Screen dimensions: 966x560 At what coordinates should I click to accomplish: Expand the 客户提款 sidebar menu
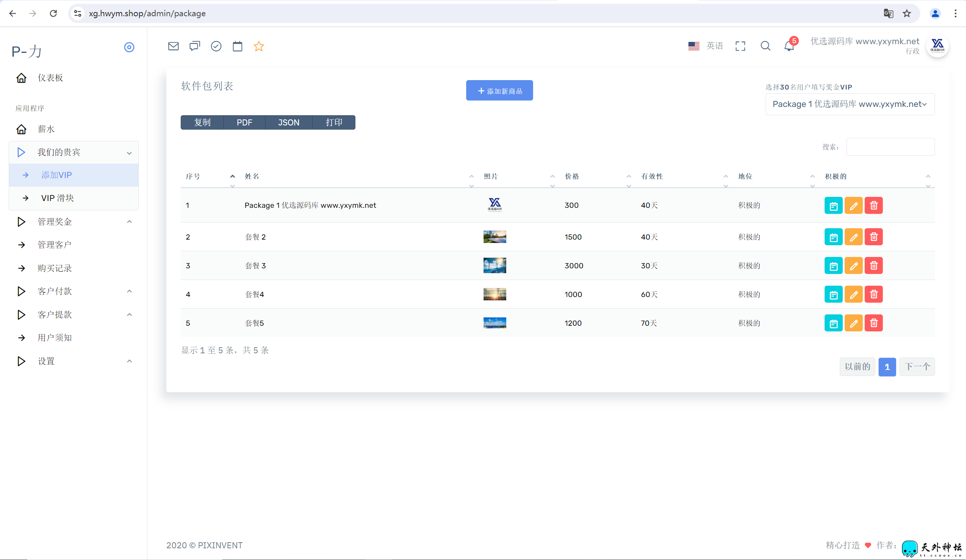(74, 315)
